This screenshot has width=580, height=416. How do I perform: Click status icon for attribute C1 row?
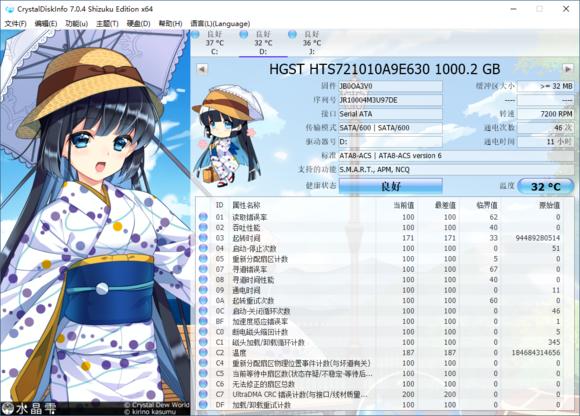click(x=203, y=342)
